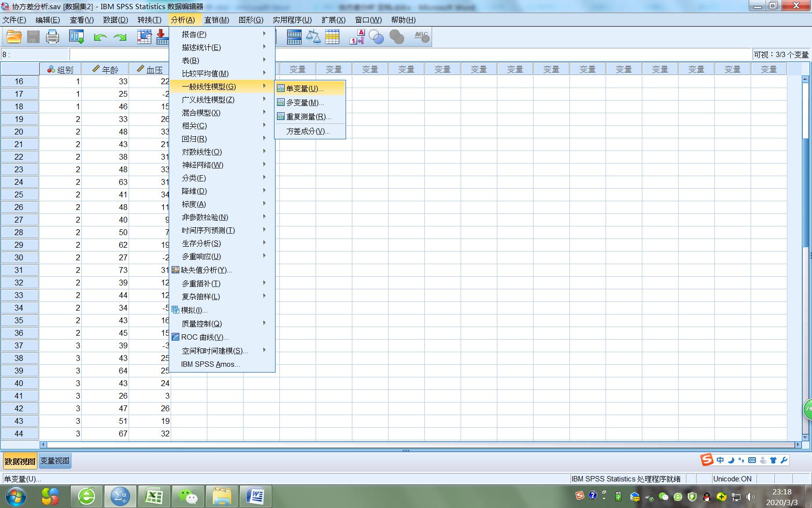
Task: Switch to the SPSS taskbar icon
Action: coord(120,496)
